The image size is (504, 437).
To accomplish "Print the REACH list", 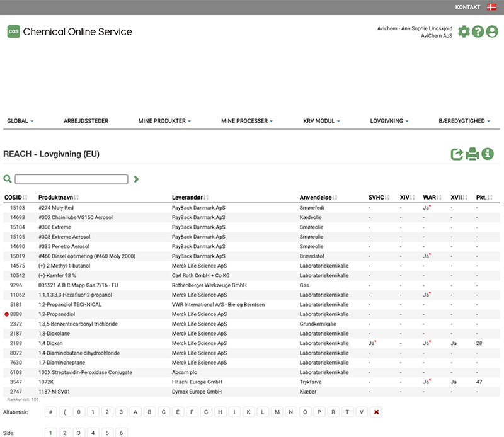I will click(x=472, y=154).
